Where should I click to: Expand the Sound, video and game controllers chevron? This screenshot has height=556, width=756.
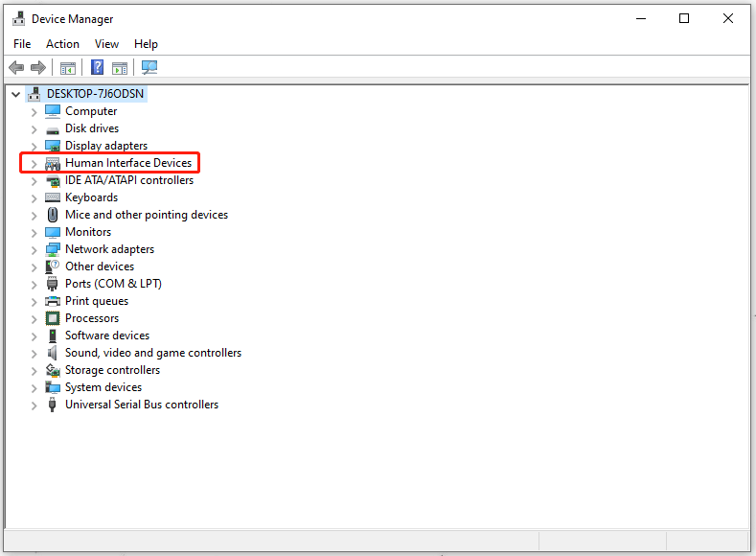pyautogui.click(x=34, y=354)
